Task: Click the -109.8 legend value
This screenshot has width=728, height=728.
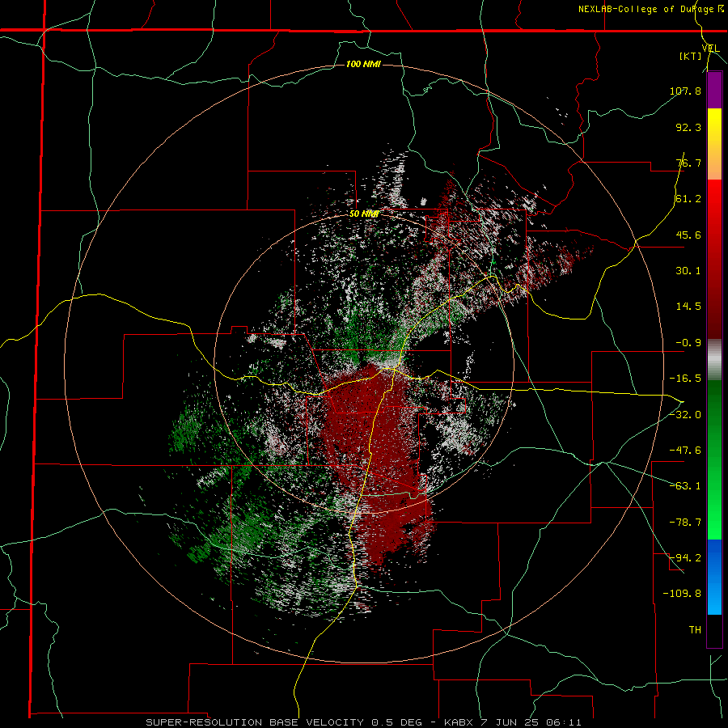Action: pyautogui.click(x=682, y=594)
